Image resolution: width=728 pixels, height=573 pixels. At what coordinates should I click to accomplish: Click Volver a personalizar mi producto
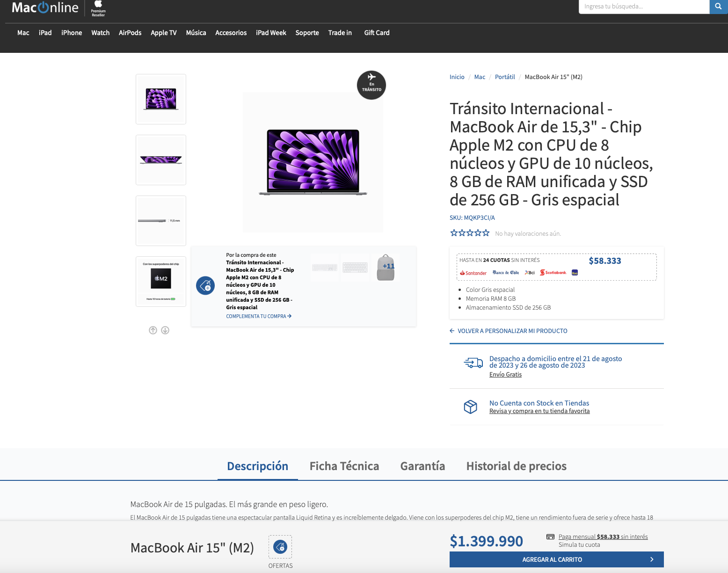512,331
